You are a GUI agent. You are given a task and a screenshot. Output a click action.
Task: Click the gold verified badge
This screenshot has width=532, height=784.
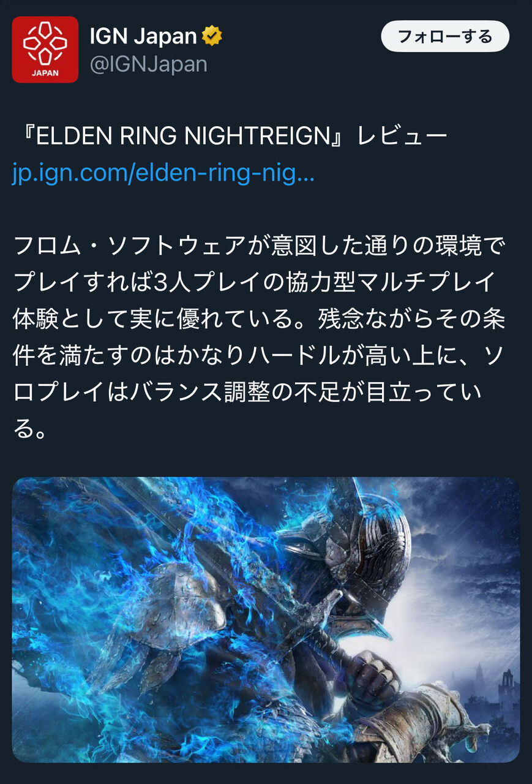pyautogui.click(x=212, y=37)
